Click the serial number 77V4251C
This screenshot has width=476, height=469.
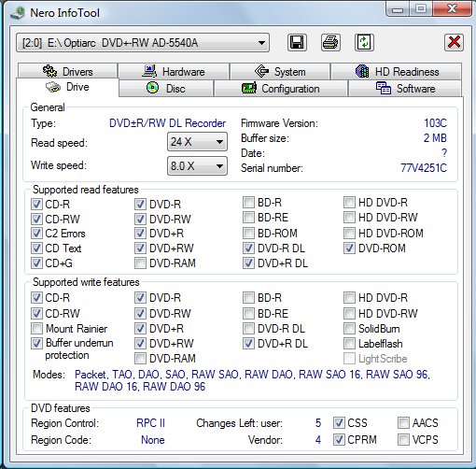click(424, 168)
